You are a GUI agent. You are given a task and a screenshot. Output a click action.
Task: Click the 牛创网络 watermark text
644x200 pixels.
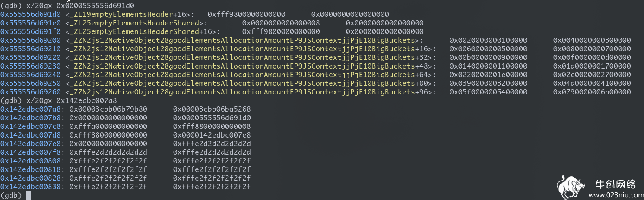pos(615,184)
